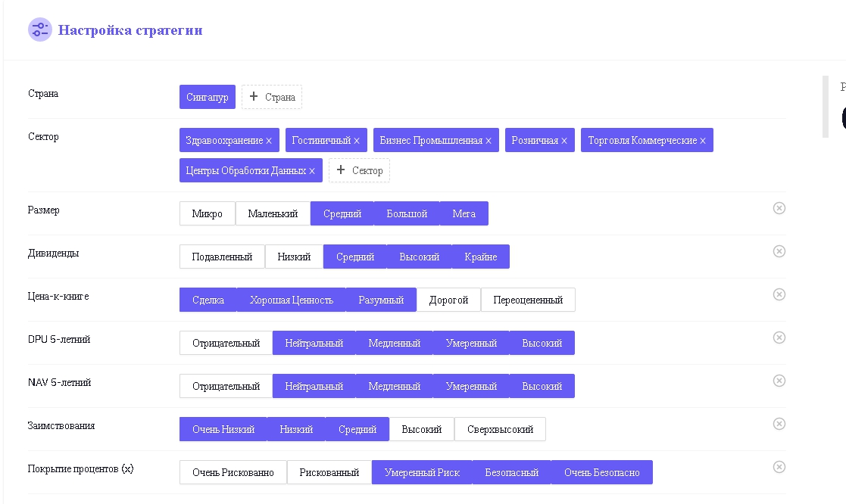Viewport: 846px width, 504px height.
Task: Remove the Центры Обработки Данных tag
Action: (312, 171)
